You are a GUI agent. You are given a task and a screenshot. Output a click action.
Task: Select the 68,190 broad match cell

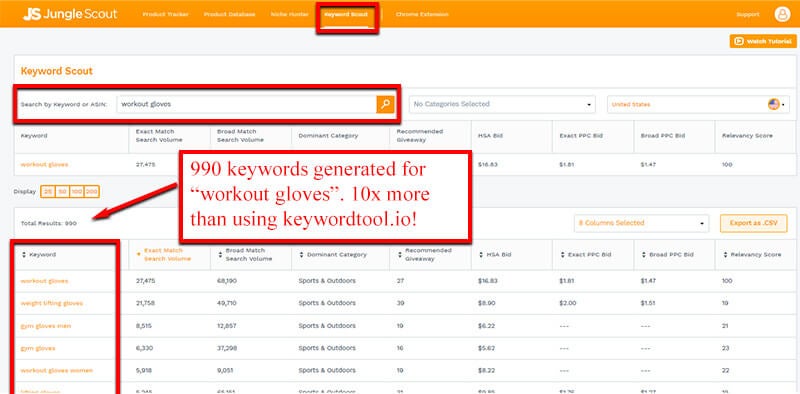pos(227,281)
